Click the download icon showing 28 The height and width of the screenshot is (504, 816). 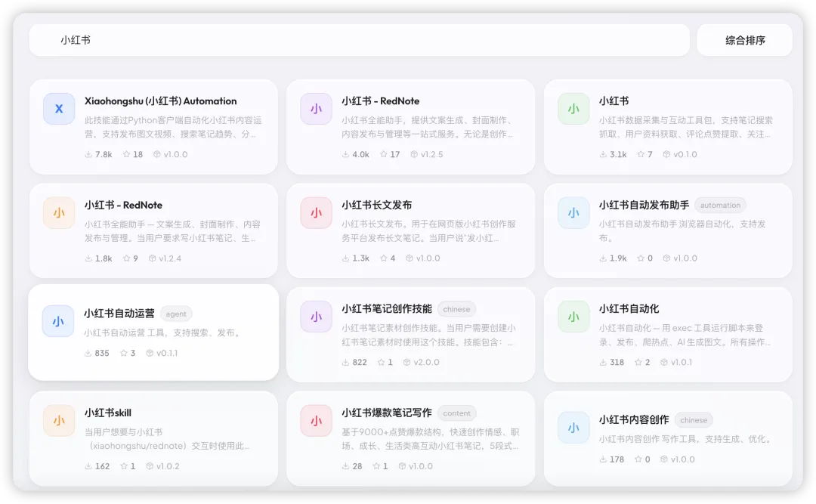[x=345, y=466]
